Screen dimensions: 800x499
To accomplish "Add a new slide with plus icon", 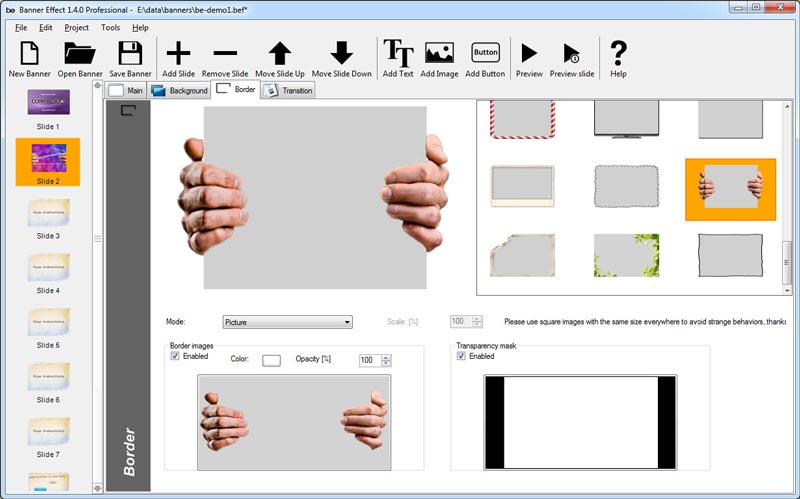I will pyautogui.click(x=178, y=55).
